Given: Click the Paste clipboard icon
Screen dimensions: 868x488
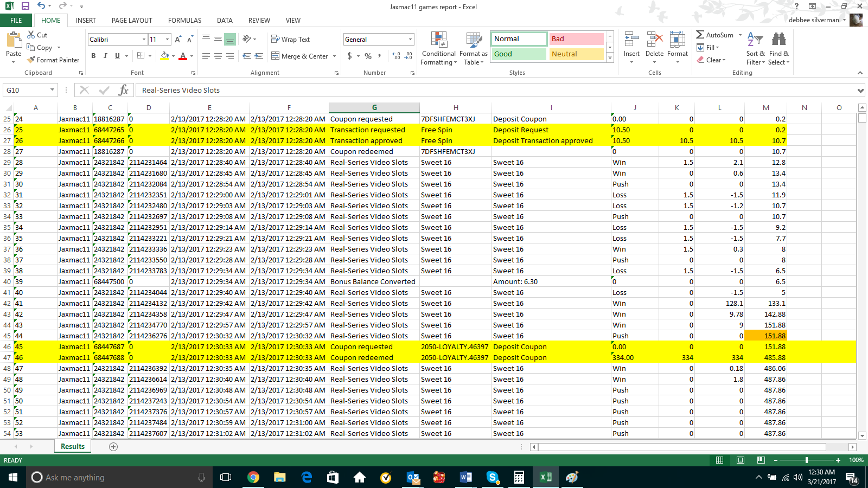Looking at the screenshot, I should click(x=14, y=40).
